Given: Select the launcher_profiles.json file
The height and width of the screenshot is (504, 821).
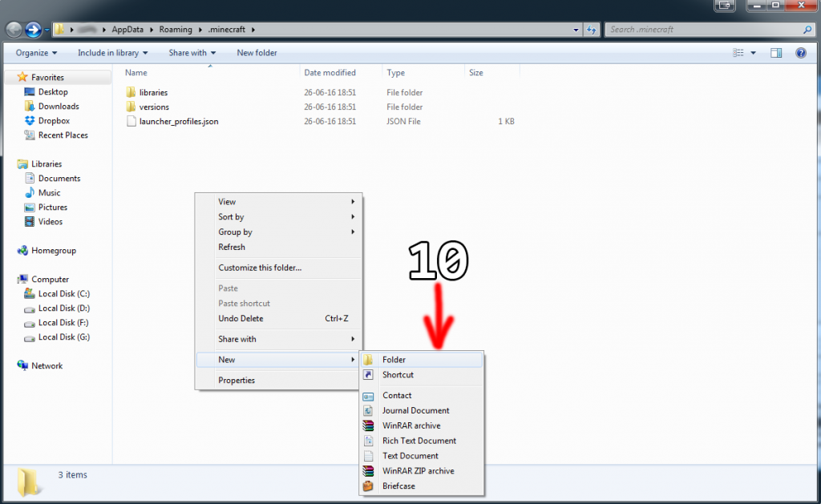Looking at the screenshot, I should pyautogui.click(x=178, y=122).
